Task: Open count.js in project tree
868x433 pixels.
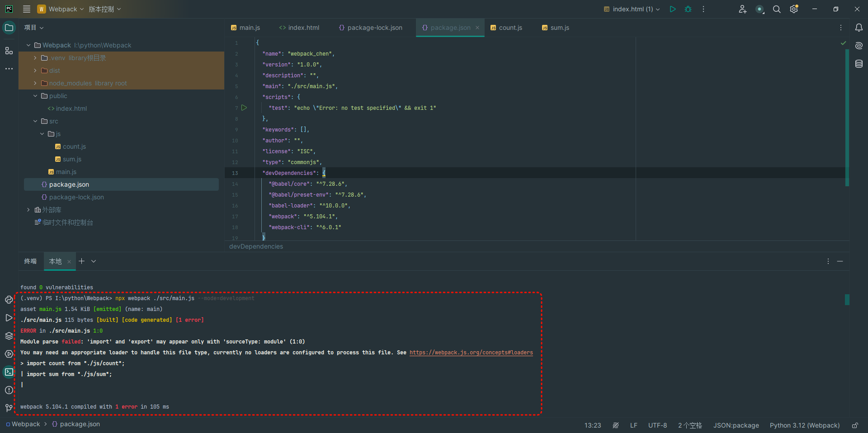Action: click(x=74, y=146)
